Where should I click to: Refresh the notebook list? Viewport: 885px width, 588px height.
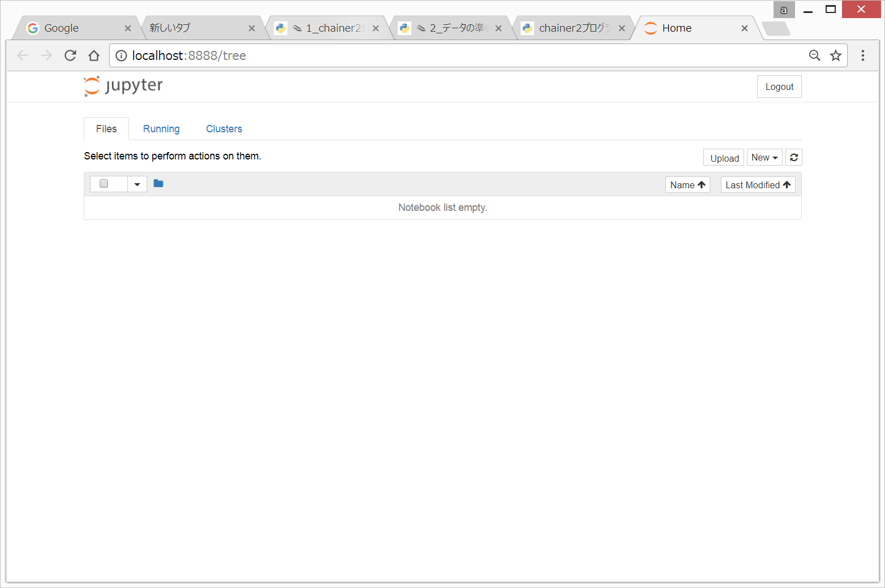pyautogui.click(x=793, y=158)
